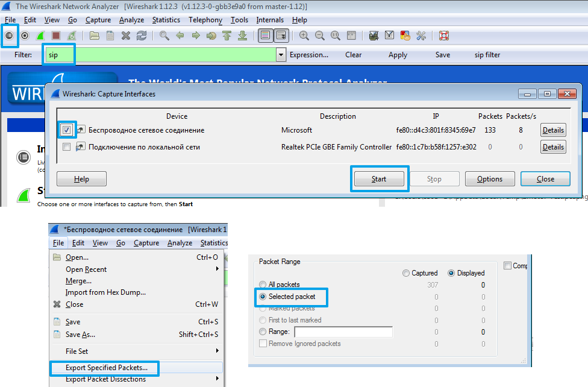Open Statistics menu in the capture window
The height and width of the screenshot is (387, 588).
point(214,244)
